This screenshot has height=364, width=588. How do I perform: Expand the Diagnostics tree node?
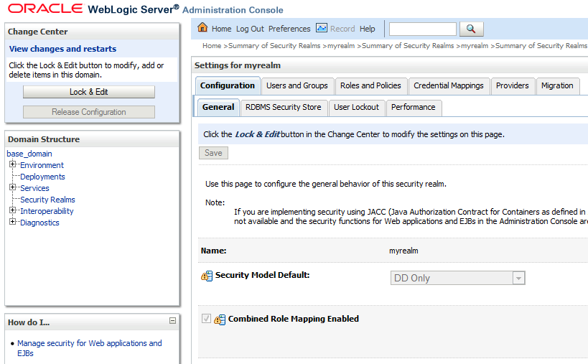point(12,222)
